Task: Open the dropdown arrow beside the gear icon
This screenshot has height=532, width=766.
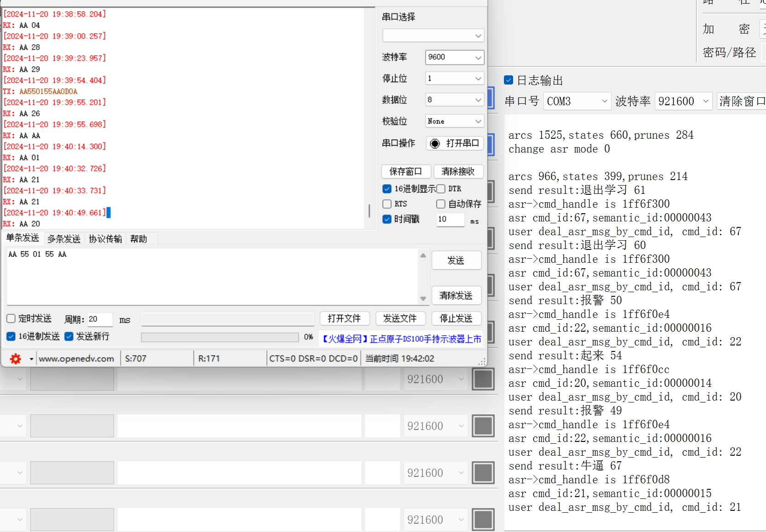Action: tap(31, 359)
